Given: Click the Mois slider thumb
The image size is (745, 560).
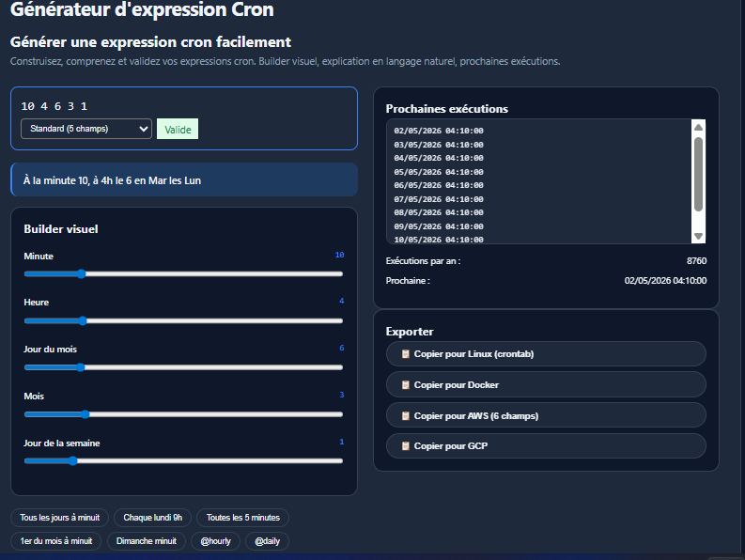Looking at the screenshot, I should coord(85,414).
